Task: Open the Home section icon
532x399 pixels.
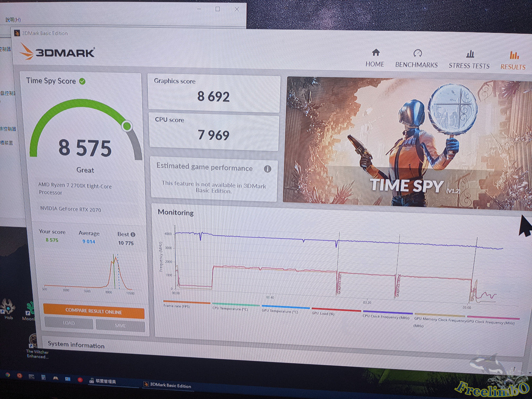Action: (376, 53)
